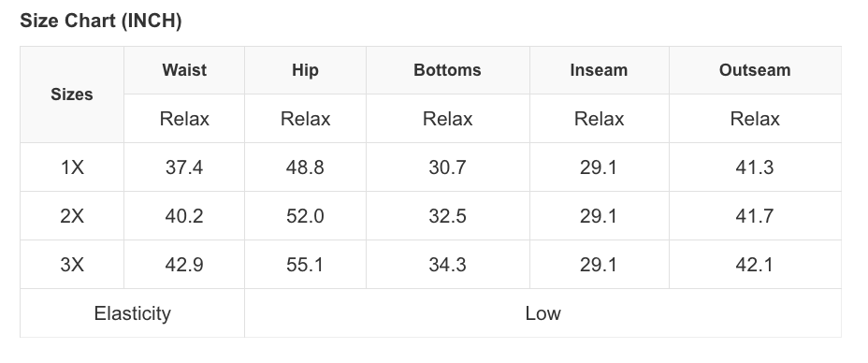Click the Bottoms column header
This screenshot has height=363, width=868.
(x=447, y=70)
